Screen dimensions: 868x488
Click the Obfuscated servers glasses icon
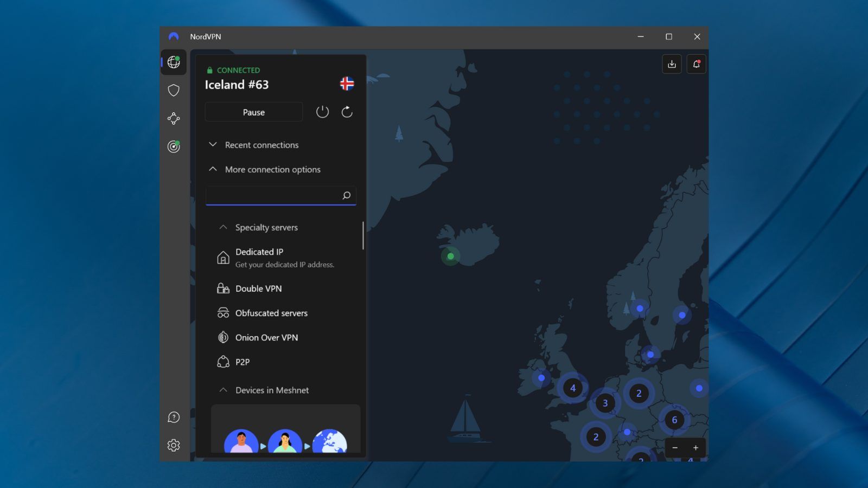pos(223,313)
